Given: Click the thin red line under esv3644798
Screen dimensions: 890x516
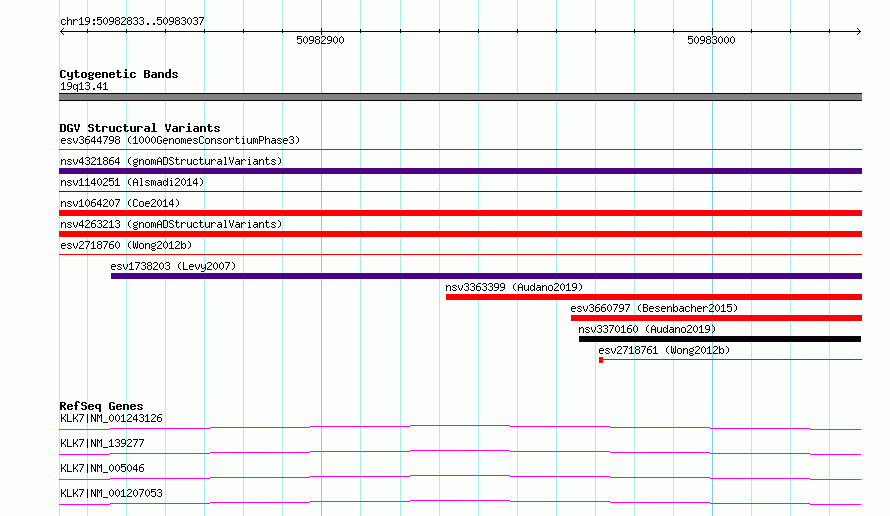Looking at the screenshot, I should pos(460,150).
